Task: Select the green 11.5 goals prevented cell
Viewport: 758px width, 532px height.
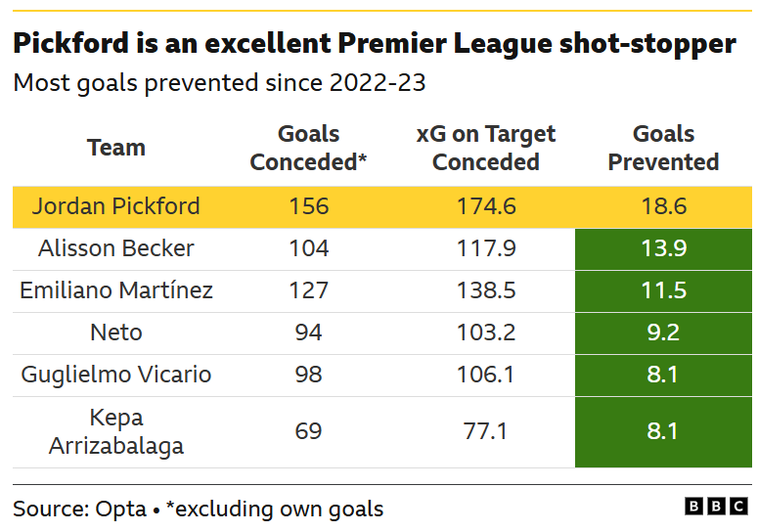Action: pos(663,290)
